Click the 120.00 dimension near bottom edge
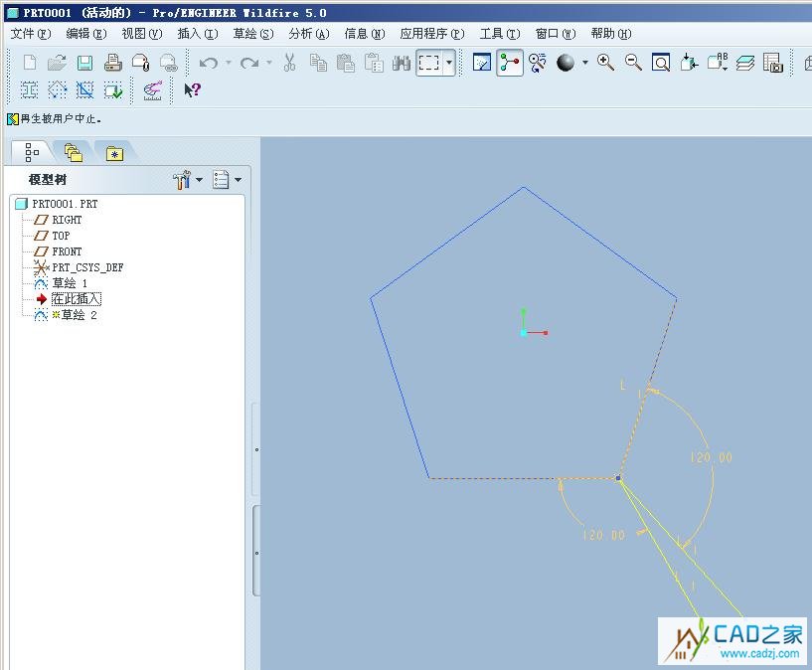 tap(604, 535)
